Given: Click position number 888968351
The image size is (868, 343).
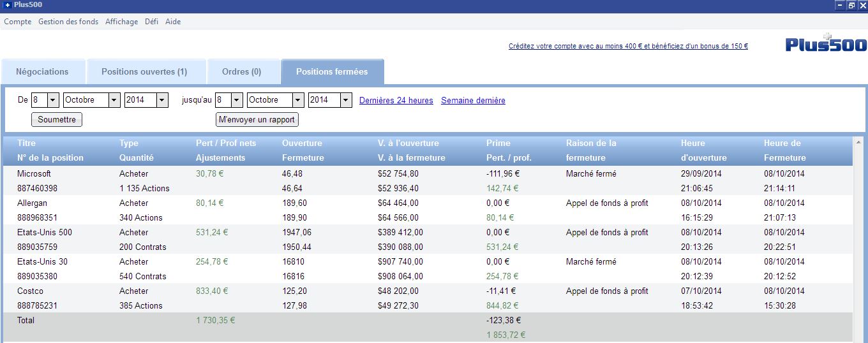Looking at the screenshot, I should tap(37, 217).
